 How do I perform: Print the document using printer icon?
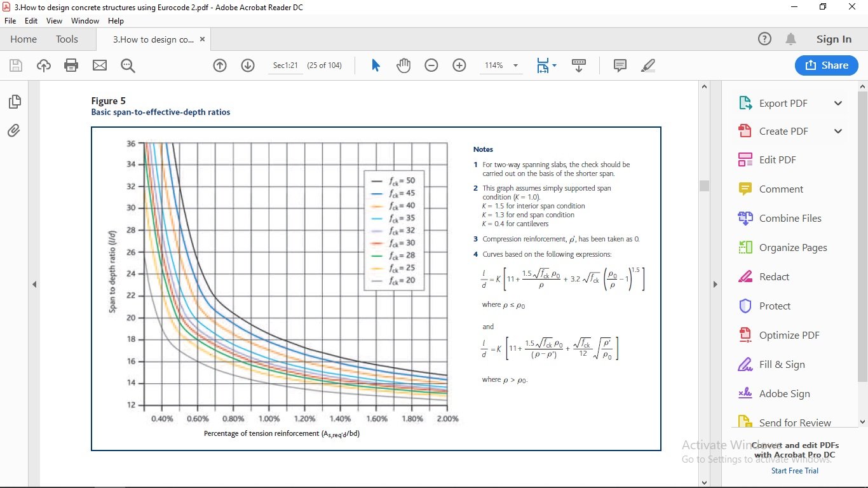[71, 65]
